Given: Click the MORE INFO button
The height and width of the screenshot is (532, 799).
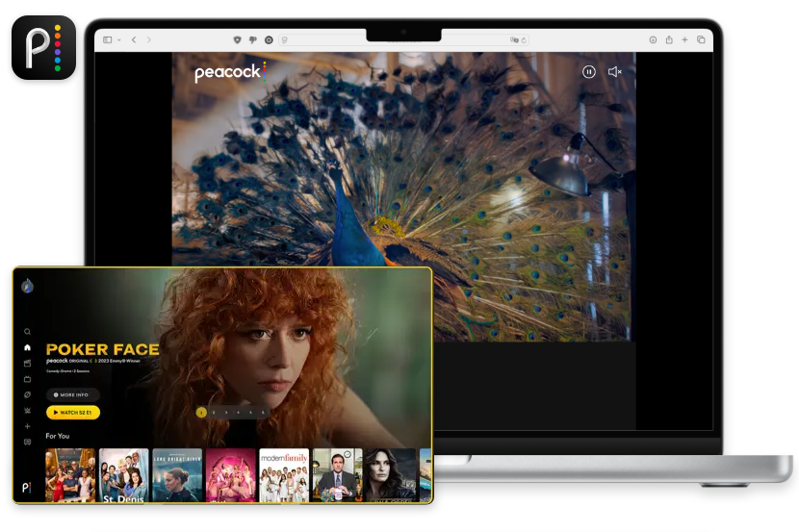Looking at the screenshot, I should tap(72, 394).
